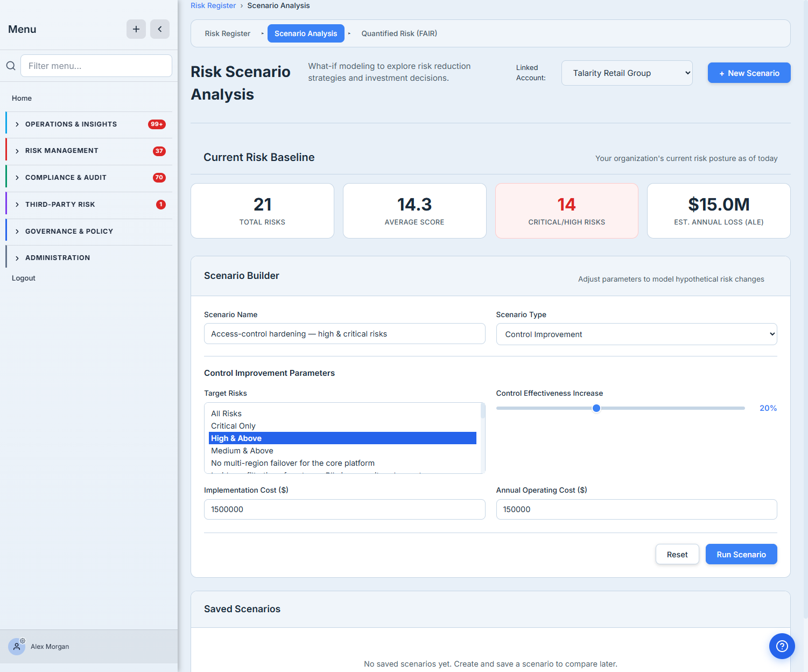Click the plus icon beside Menu
The width and height of the screenshot is (808, 672).
tap(136, 29)
